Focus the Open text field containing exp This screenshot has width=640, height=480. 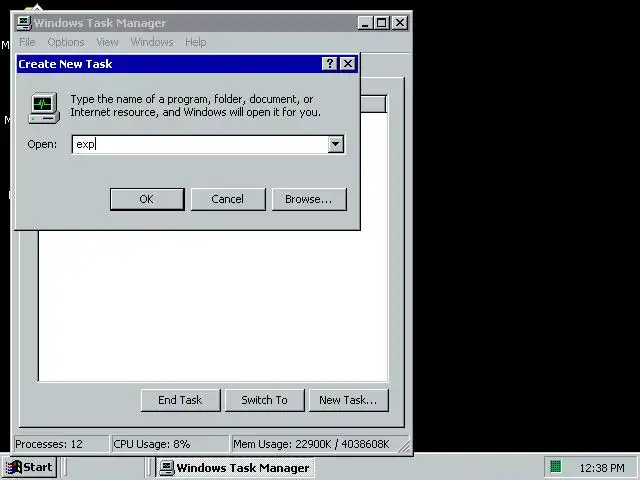200,144
